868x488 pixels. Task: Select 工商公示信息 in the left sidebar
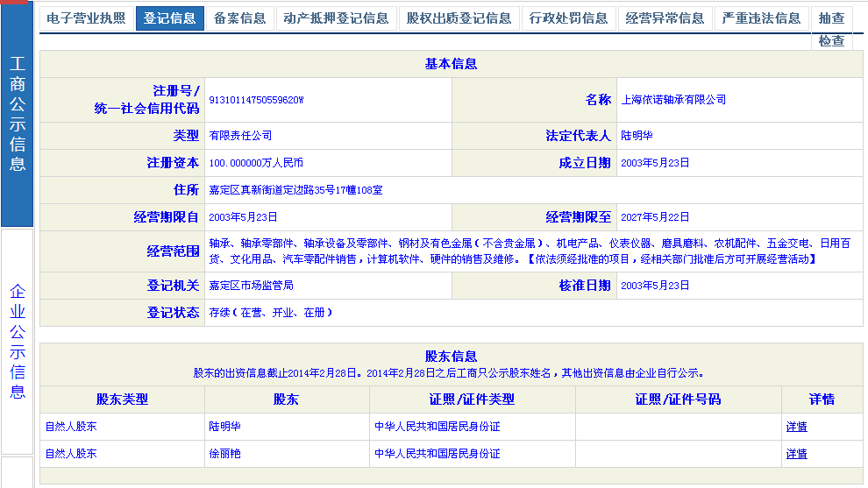click(17, 114)
